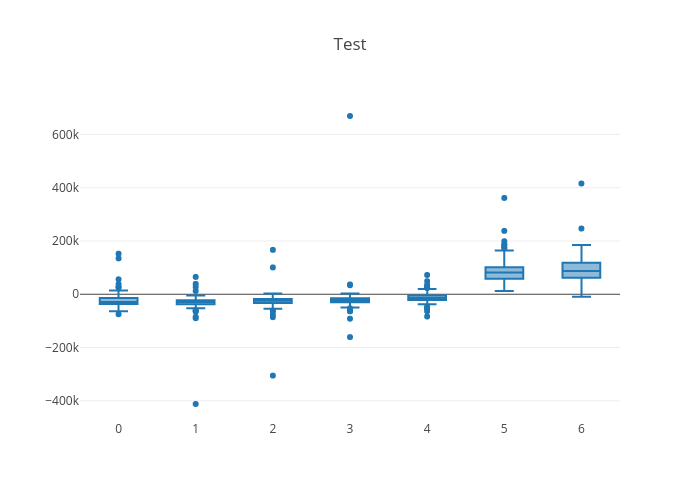Click x-axis tick label 3
Screen dimensions: 700x500
[350, 428]
